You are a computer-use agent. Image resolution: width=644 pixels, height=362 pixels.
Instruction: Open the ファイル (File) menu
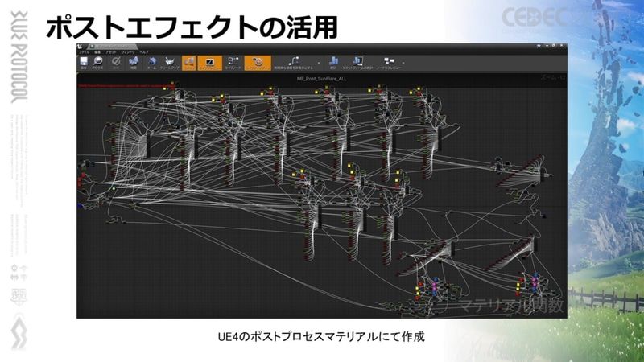[83, 52]
